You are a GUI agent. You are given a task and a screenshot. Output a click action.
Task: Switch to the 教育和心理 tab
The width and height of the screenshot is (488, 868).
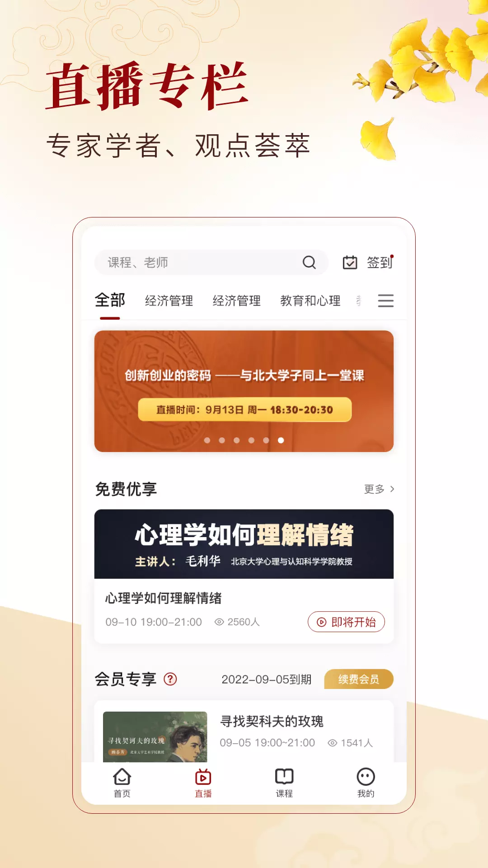(310, 301)
